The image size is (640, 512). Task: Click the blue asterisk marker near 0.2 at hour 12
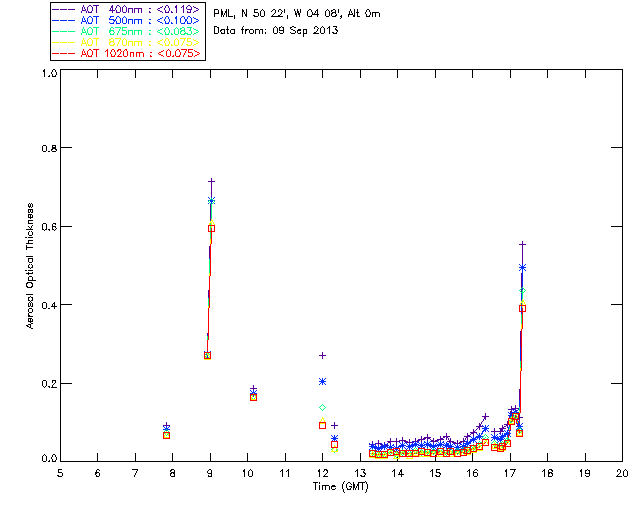322,382
